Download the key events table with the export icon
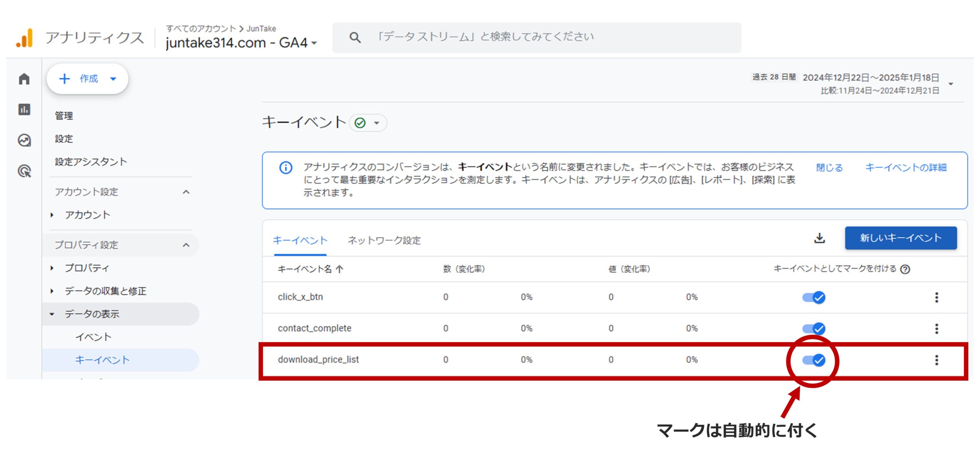 click(x=820, y=239)
